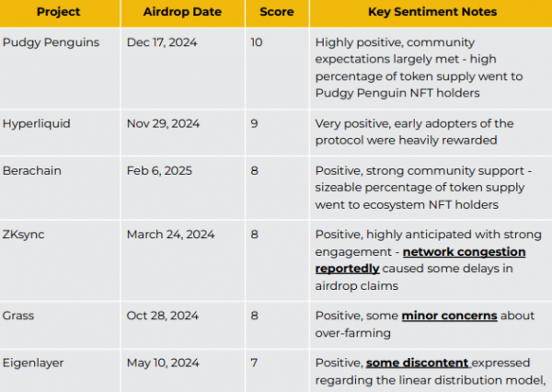Select the Nov 29, 2024 date cell
The width and height of the screenshot is (552, 392).
(183, 133)
